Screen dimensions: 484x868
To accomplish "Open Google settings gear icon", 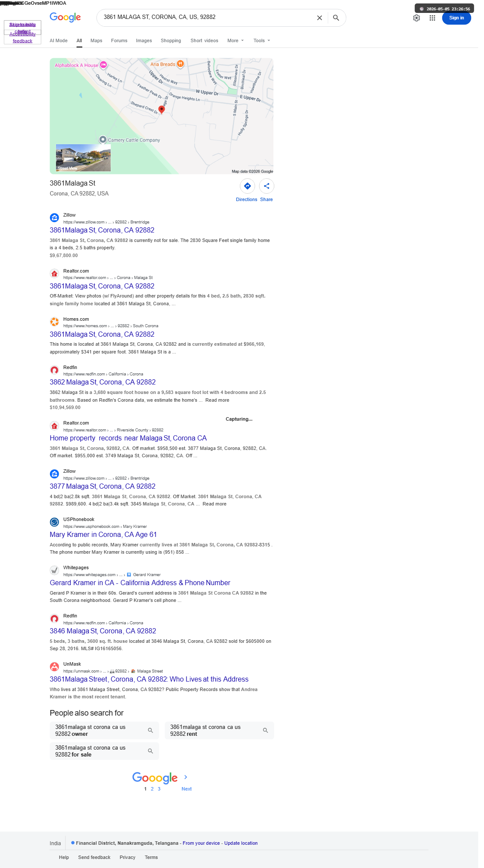I will point(416,18).
